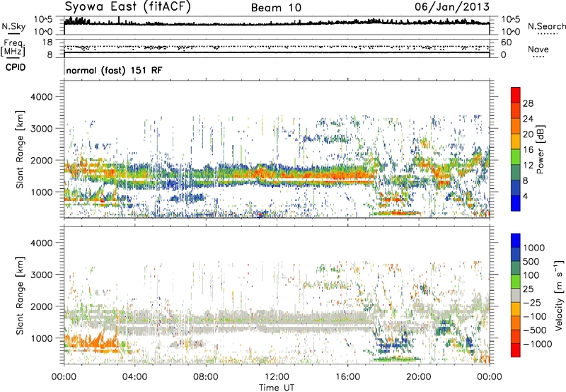This screenshot has height=392, width=566.
Task: Select the 60 label on Nave axis
Action: pos(507,42)
